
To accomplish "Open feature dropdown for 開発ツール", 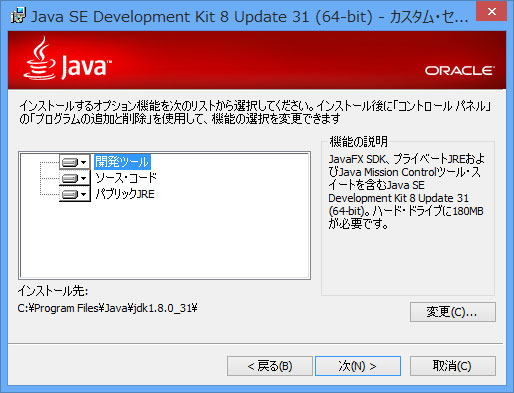I will coord(75,162).
